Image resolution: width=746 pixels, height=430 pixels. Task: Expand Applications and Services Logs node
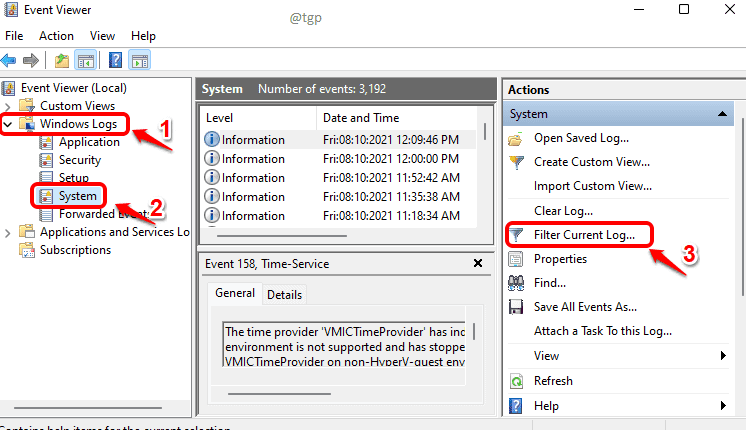[x=7, y=233]
